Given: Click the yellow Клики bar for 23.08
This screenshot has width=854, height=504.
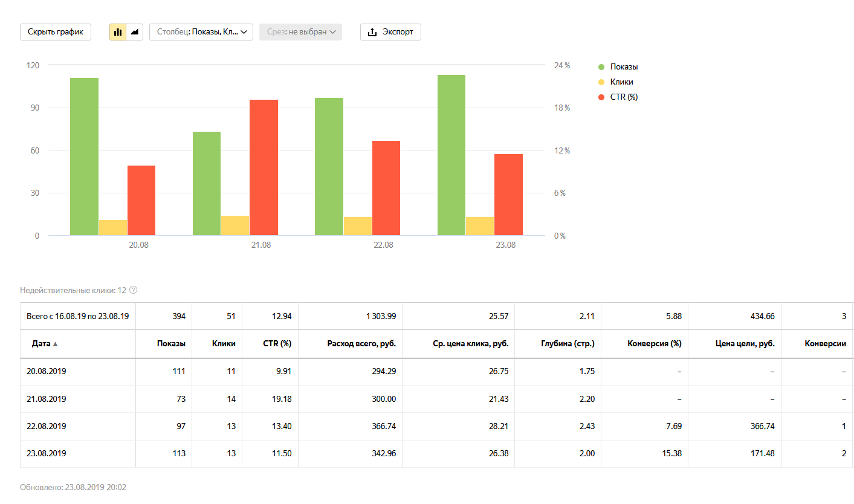Looking at the screenshot, I should click(x=479, y=226).
